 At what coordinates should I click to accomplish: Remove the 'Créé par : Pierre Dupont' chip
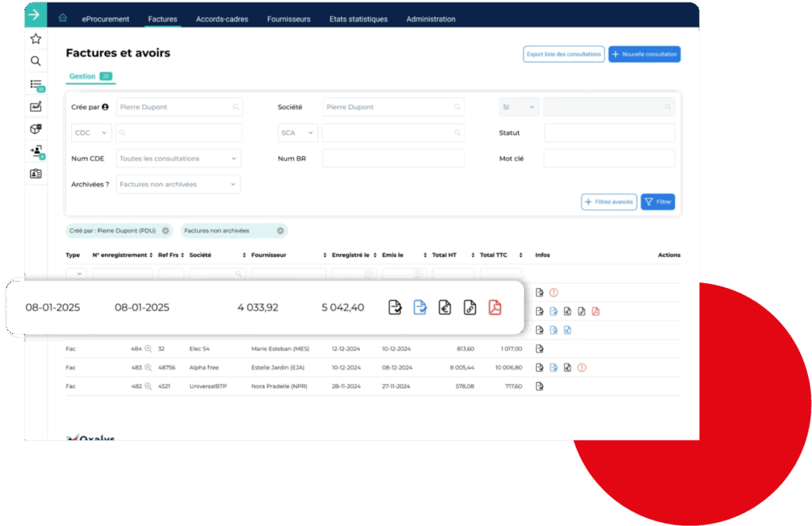[166, 231]
